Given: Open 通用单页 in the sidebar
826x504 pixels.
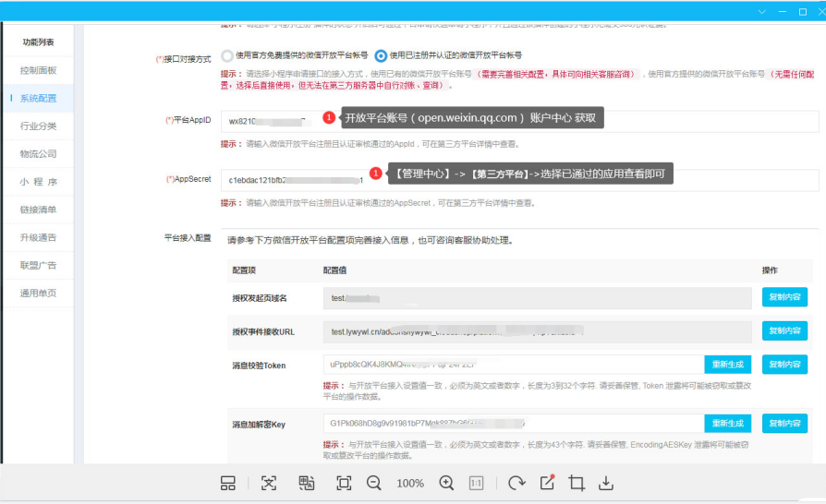Looking at the screenshot, I should click(38, 293).
